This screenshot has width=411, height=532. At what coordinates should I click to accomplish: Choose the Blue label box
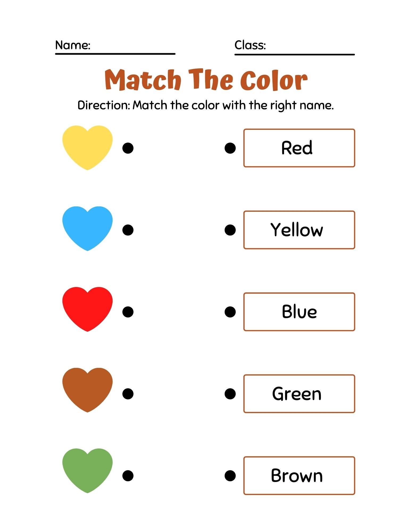point(299,312)
